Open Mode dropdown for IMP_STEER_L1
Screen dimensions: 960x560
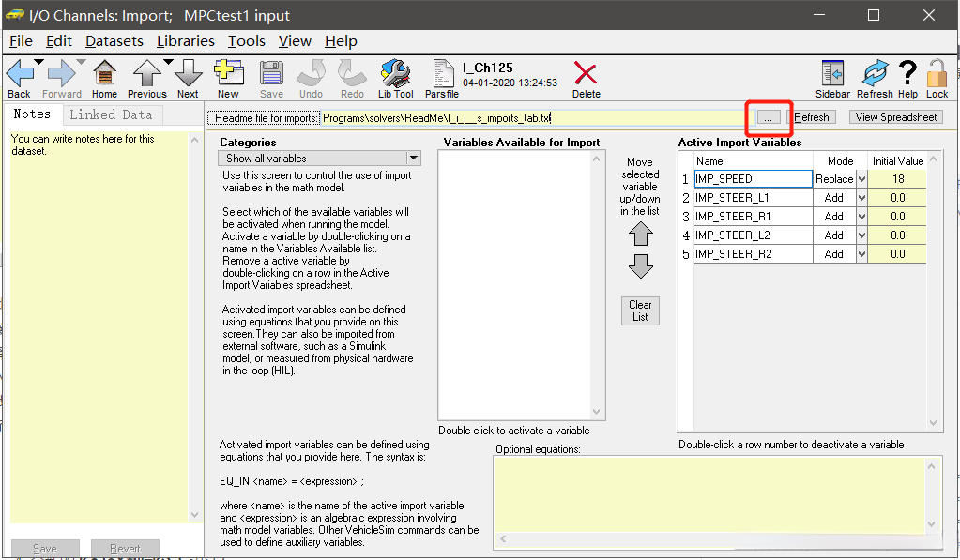click(861, 198)
